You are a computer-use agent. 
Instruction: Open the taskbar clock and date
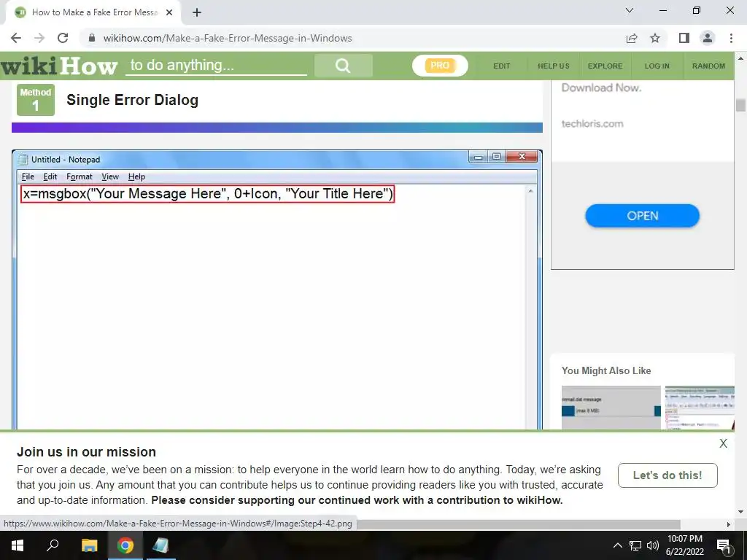coord(684,545)
